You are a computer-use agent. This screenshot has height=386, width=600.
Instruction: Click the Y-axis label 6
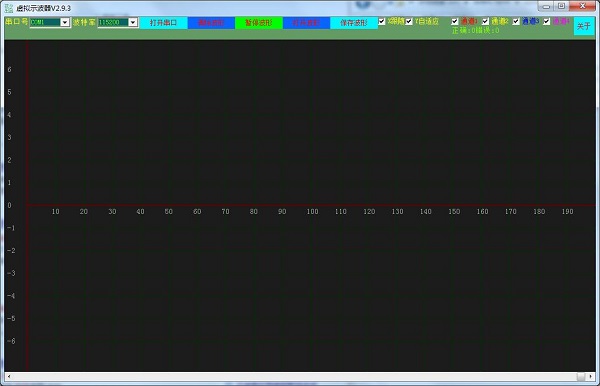point(9,69)
